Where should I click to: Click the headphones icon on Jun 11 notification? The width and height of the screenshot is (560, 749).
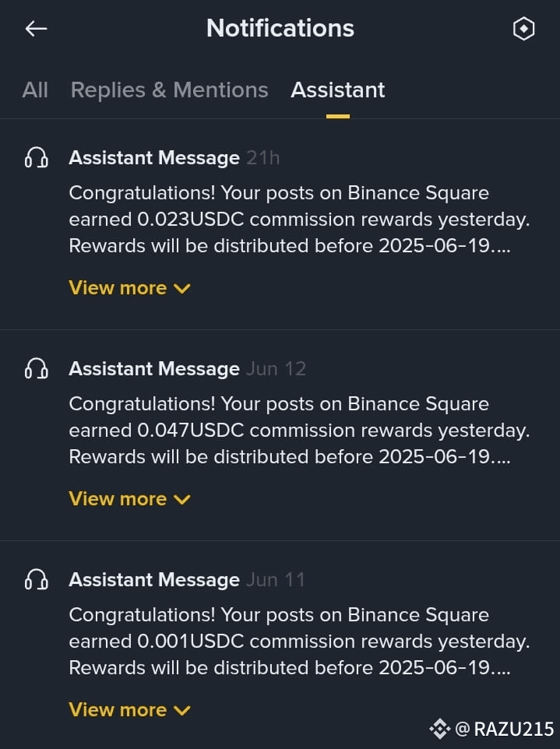coord(36,579)
